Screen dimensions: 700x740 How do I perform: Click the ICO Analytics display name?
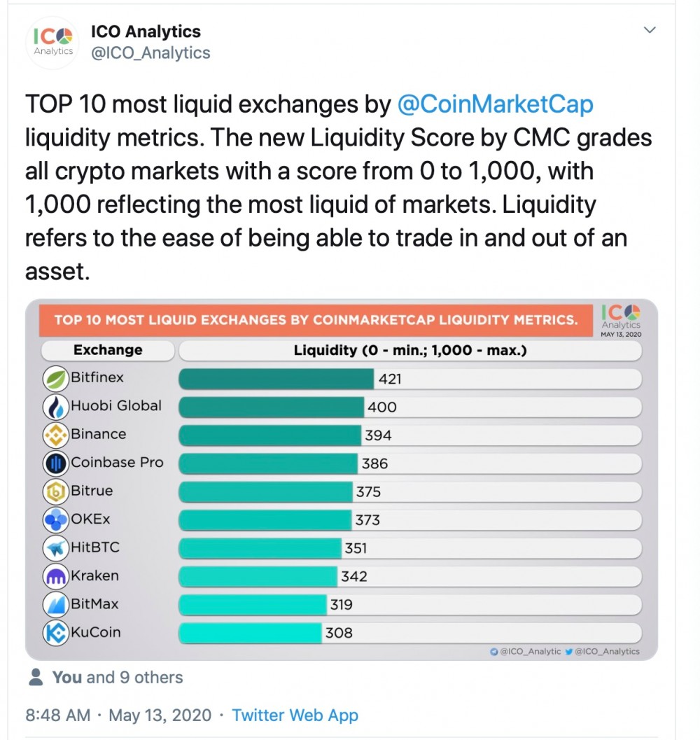145,31
